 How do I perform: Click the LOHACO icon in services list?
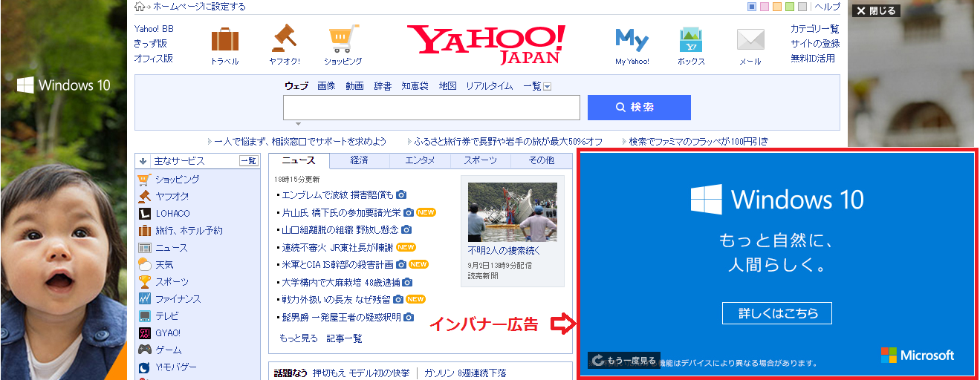pyautogui.click(x=144, y=213)
